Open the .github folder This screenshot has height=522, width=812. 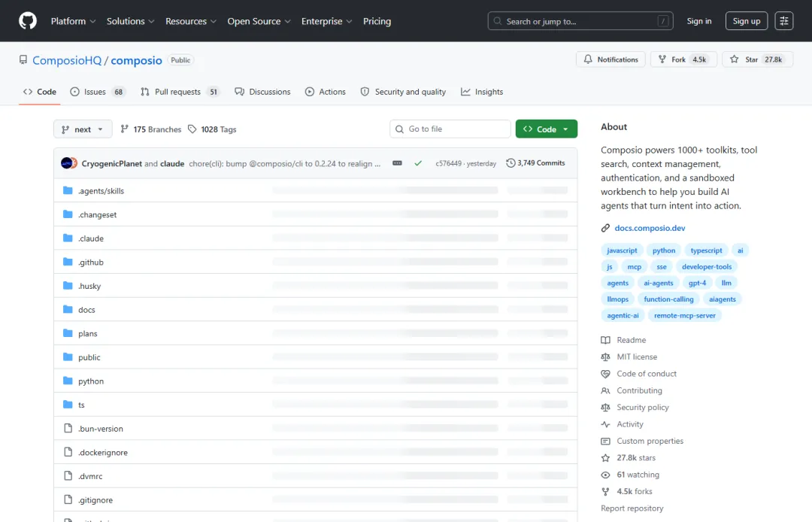[x=91, y=263]
